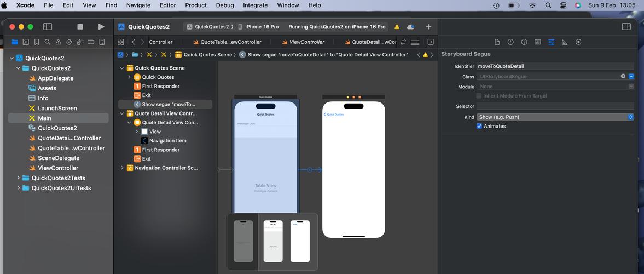Image resolution: width=644 pixels, height=274 pixels.
Task: Open macOS Control Center
Action: (x=563, y=5)
